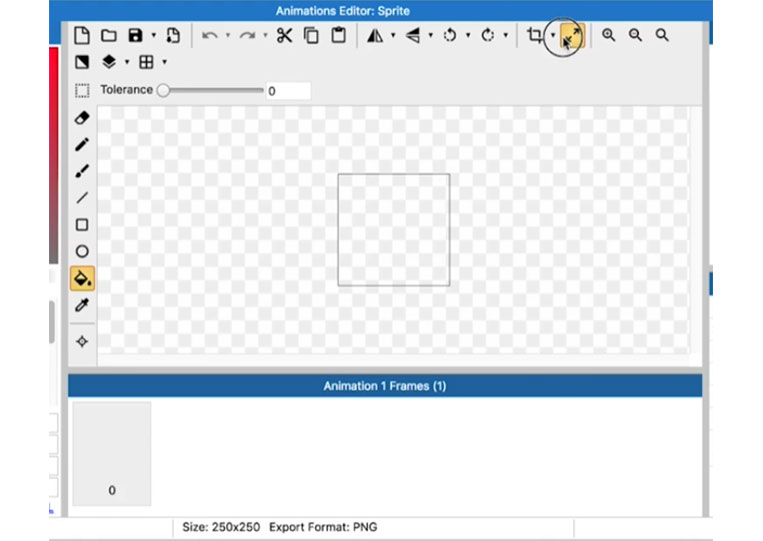The image size is (763, 541).
Task: Open the rotate clockwise dropdown arrow
Action: coord(506,36)
